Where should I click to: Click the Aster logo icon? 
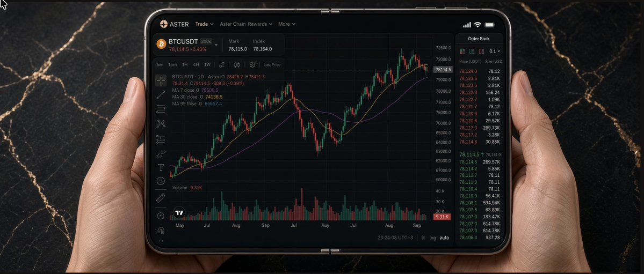click(x=163, y=24)
